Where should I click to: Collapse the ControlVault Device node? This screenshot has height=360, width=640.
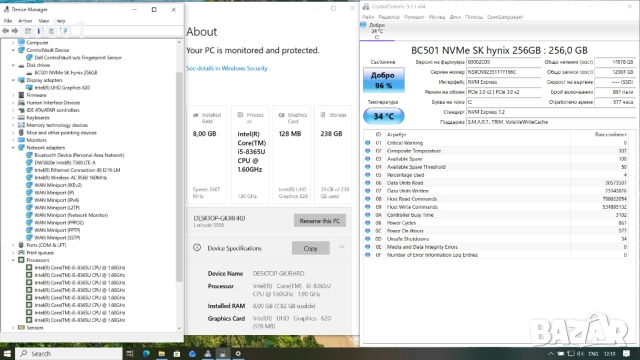point(13,50)
